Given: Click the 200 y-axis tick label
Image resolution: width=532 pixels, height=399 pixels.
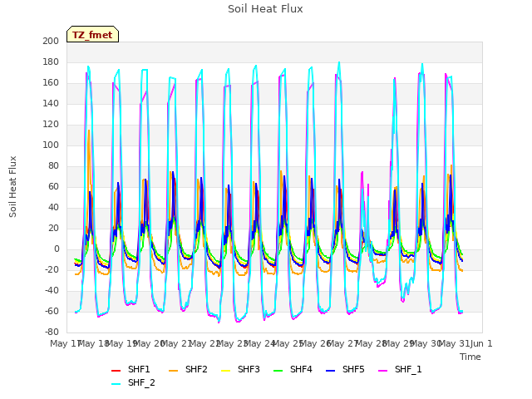Looking at the screenshot, I should point(51,41).
